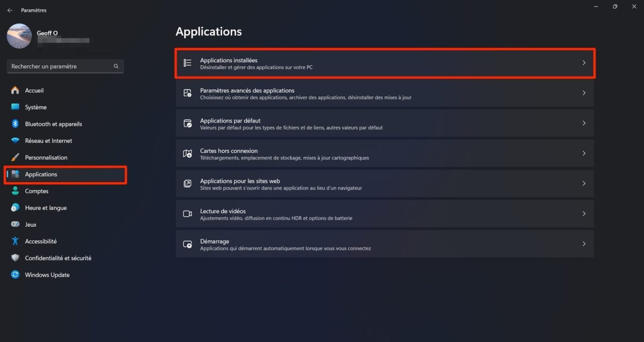Expand the Démarrage row chevron
This screenshot has height=342, width=644.
tap(584, 244)
